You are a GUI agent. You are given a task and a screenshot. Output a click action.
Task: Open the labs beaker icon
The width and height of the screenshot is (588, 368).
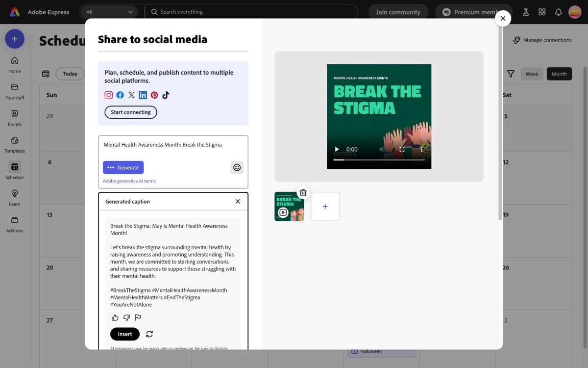click(526, 12)
